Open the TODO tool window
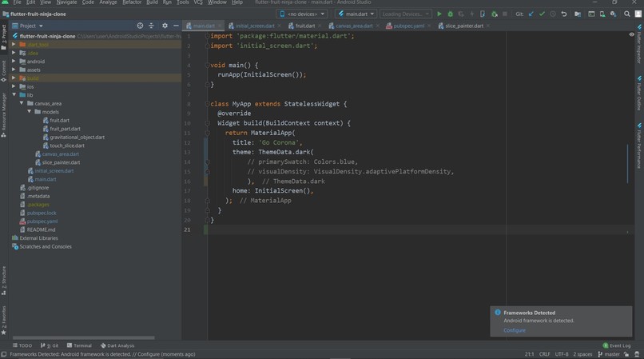Viewport: 644px width, 359px height. [22, 345]
